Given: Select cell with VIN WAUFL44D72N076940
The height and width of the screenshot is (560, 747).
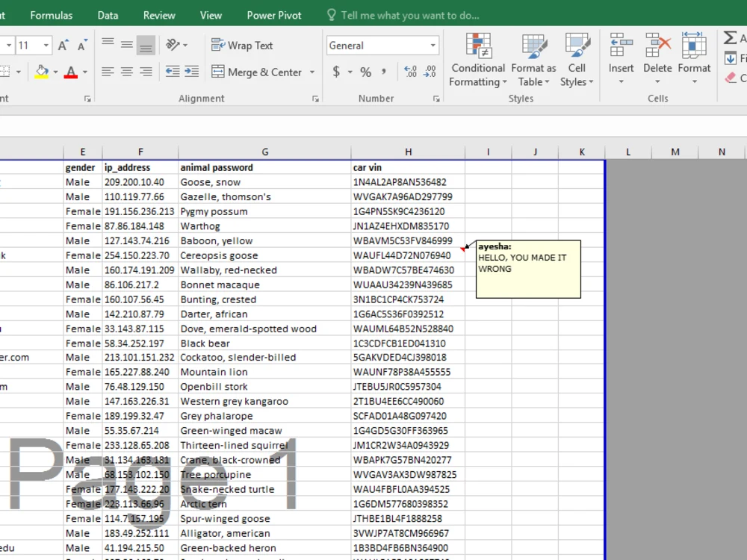Looking at the screenshot, I should click(x=409, y=255).
